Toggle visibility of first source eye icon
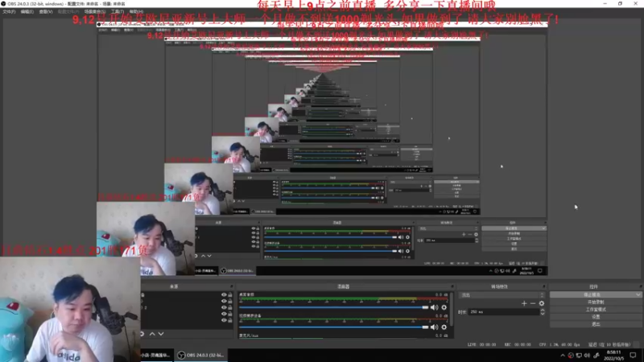 pyautogui.click(x=224, y=294)
